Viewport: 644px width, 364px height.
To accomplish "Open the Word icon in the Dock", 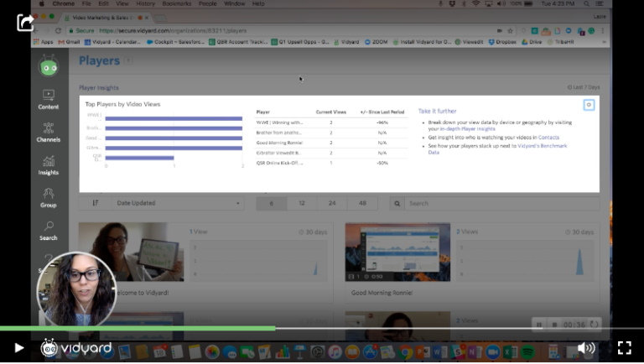I will (439, 352).
